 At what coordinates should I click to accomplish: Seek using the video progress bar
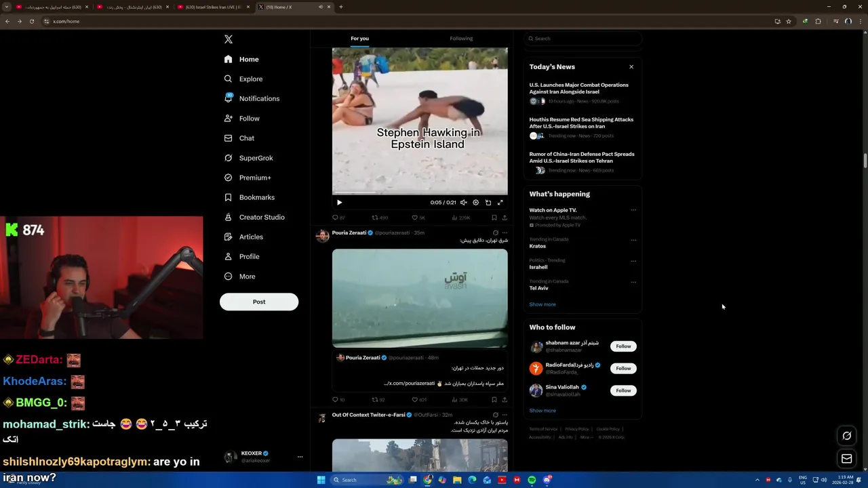[420, 192]
